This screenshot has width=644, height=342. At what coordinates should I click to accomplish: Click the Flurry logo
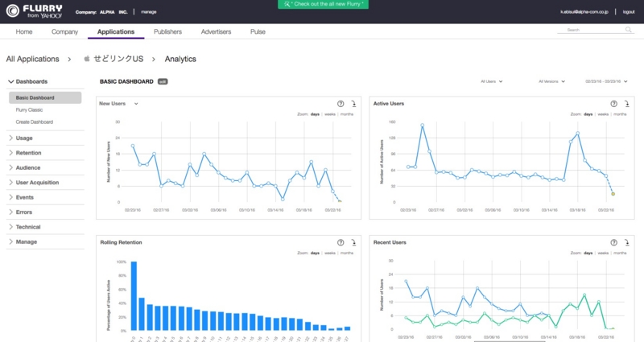point(35,11)
